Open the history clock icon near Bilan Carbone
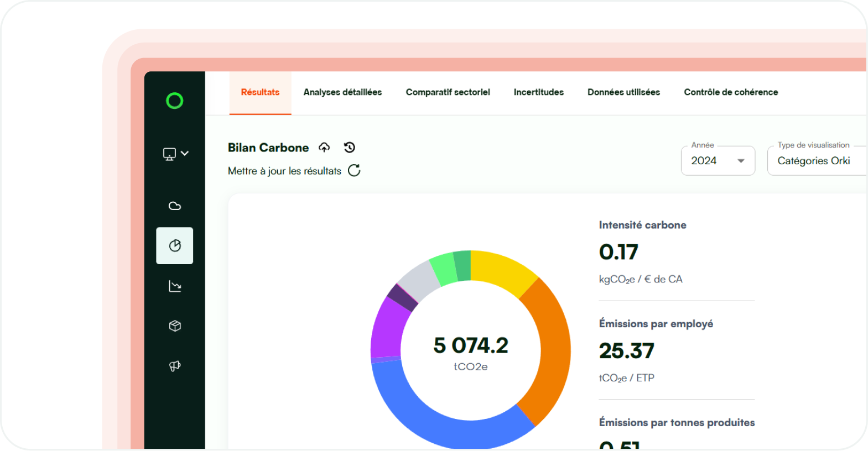Viewport: 868px width, 451px height. click(350, 148)
